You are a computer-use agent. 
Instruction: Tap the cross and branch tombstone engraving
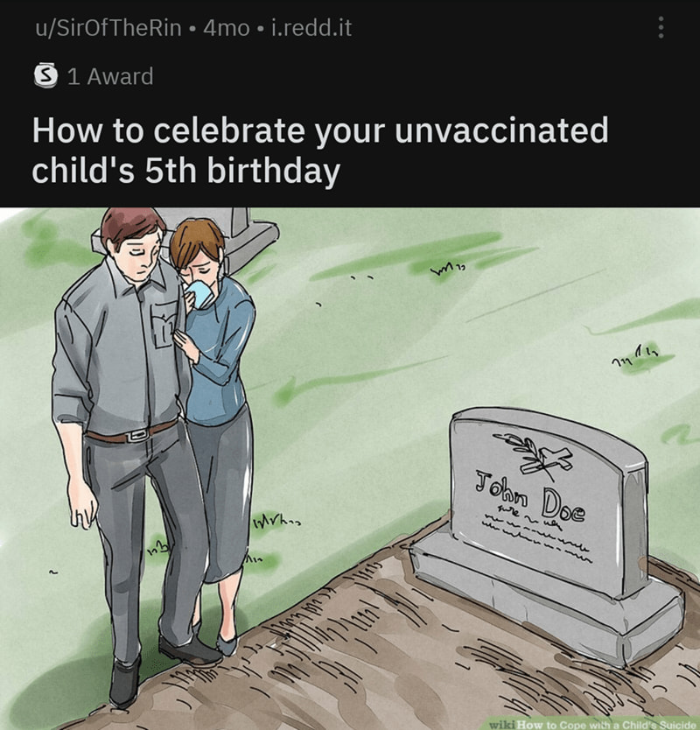535,455
